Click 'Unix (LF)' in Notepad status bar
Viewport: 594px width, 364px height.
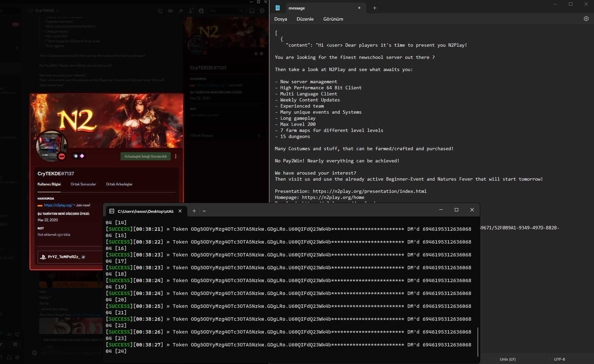click(508, 359)
